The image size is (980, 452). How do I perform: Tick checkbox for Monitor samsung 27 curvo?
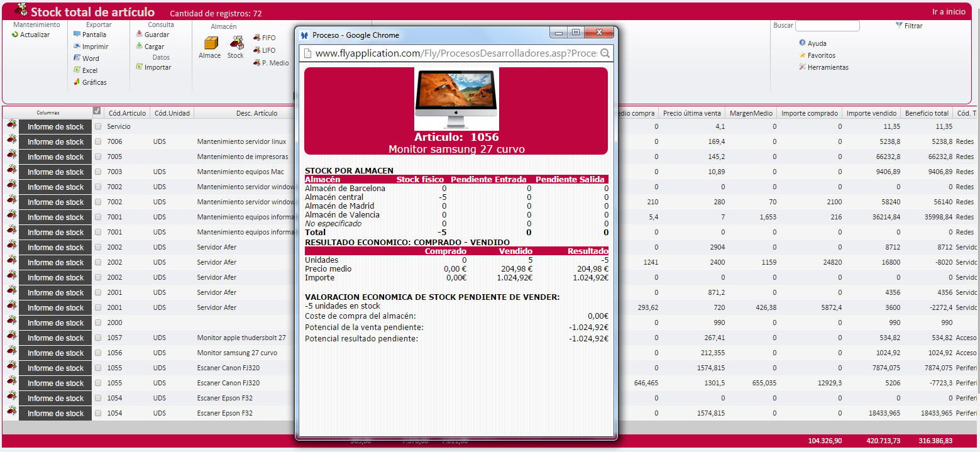point(97,353)
